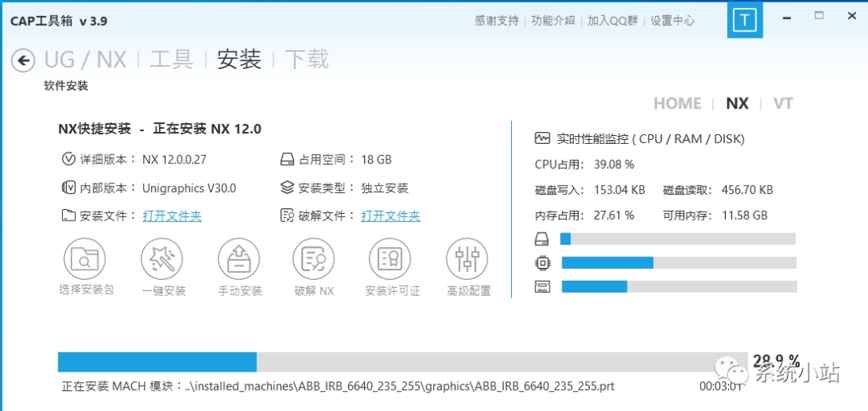Screen dimensions: 868x411
Task: Click disk write value 153.04 KB
Action: [620, 190]
